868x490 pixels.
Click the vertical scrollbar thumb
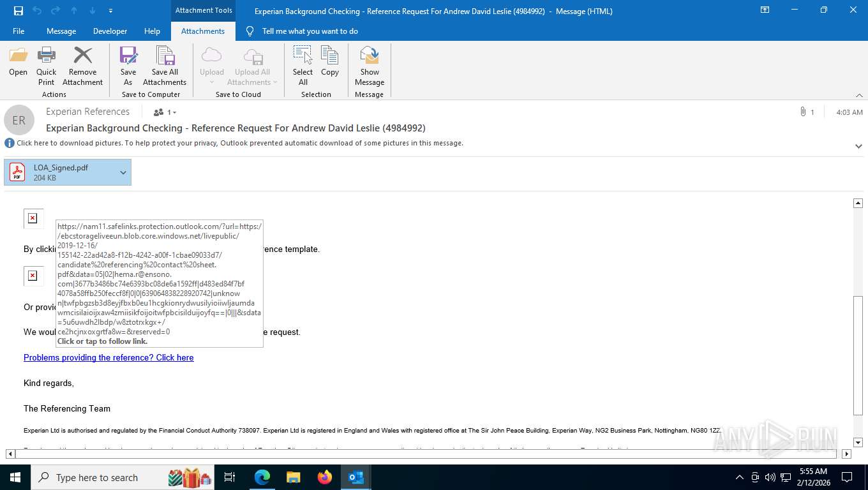pyautogui.click(x=858, y=356)
